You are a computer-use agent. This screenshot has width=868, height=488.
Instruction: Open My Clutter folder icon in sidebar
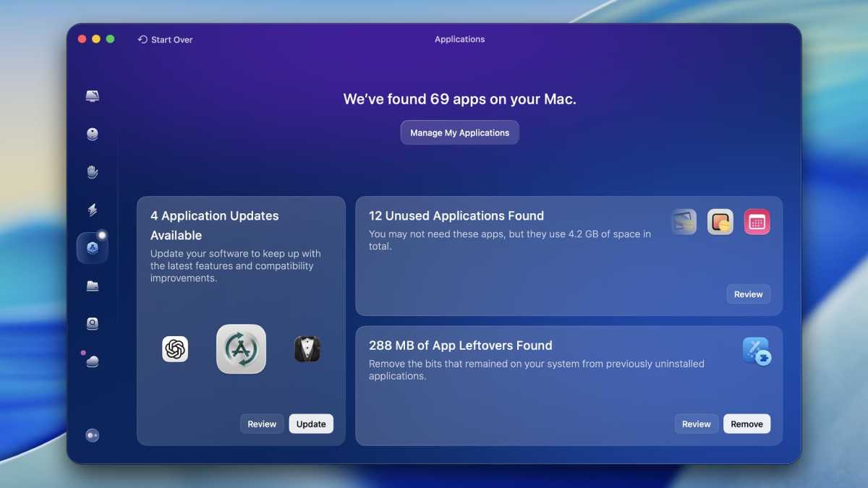pos(93,286)
